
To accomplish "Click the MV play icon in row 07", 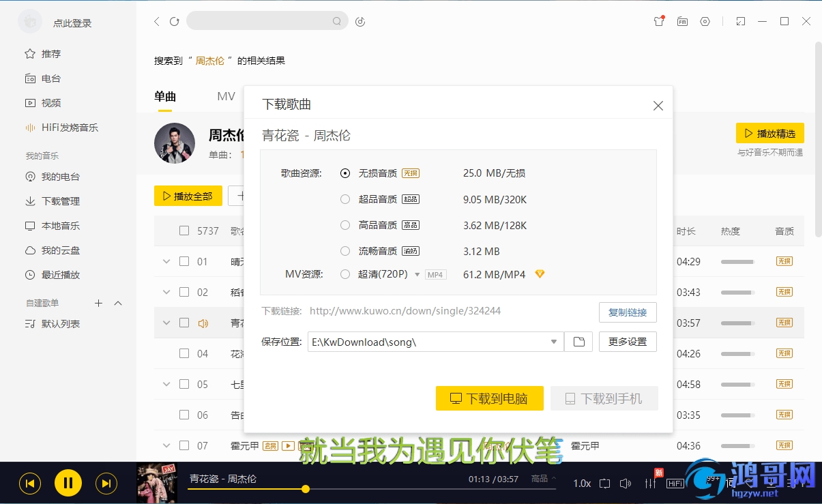I will coord(288,446).
